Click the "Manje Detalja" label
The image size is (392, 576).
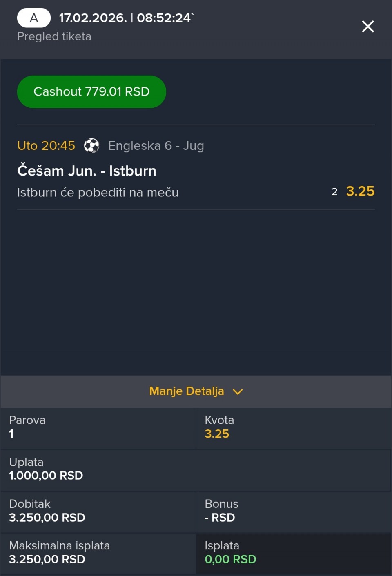click(187, 391)
